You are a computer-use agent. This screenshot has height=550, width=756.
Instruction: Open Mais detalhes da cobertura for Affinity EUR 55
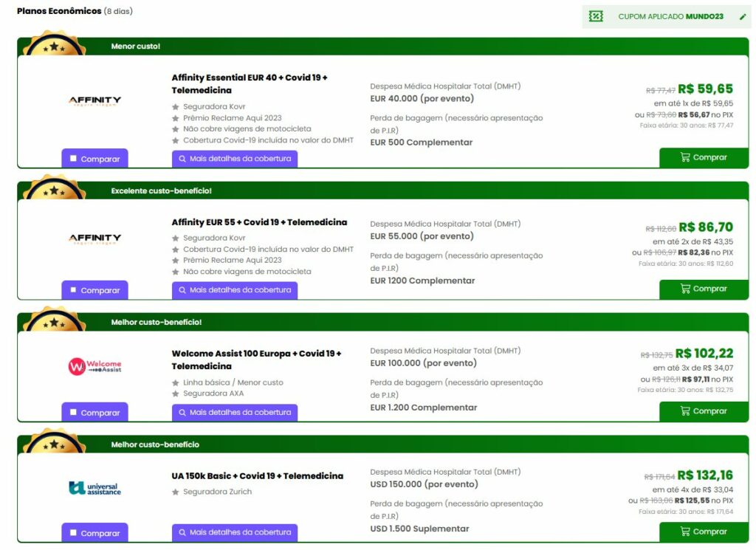235,290
